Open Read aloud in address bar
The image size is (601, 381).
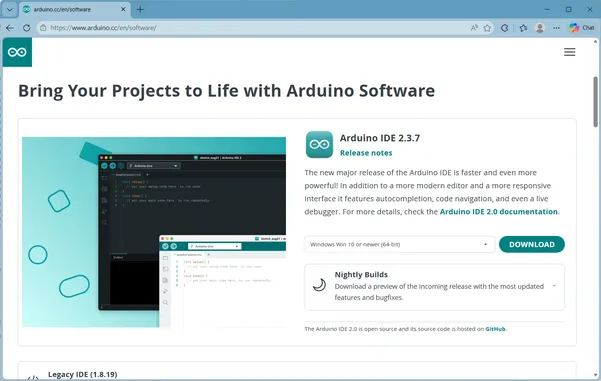[474, 28]
